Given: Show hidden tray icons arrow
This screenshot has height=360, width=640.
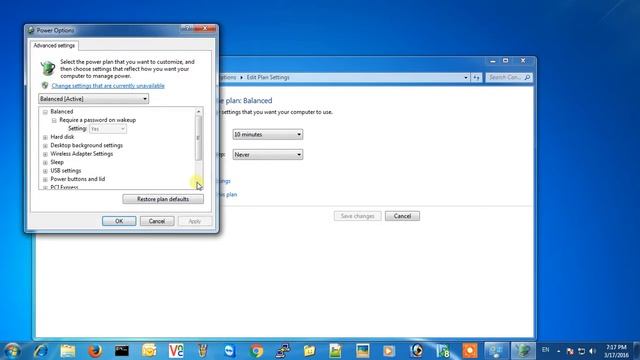Looking at the screenshot, I should (558, 351).
